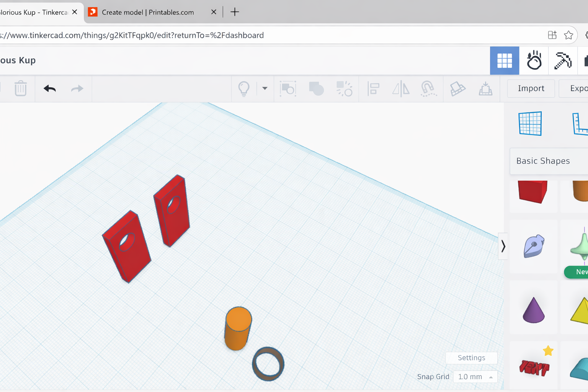588x392 pixels.
Task: Pick the teal Round Roof shape
Action: tap(579, 368)
